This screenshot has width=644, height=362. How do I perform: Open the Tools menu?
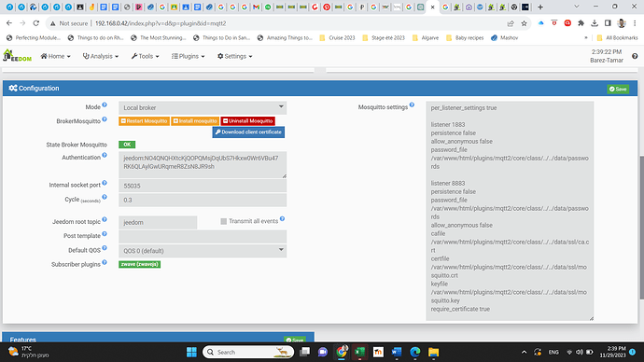point(145,56)
